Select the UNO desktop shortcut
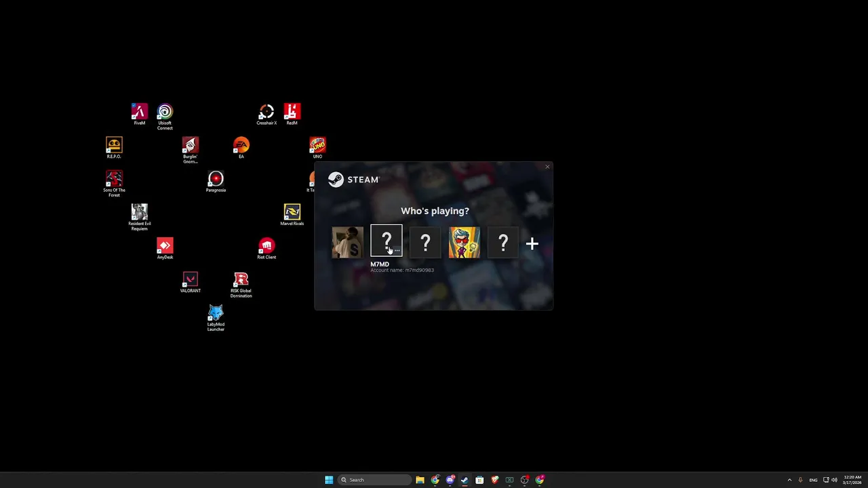This screenshot has width=868, height=488. point(317,148)
